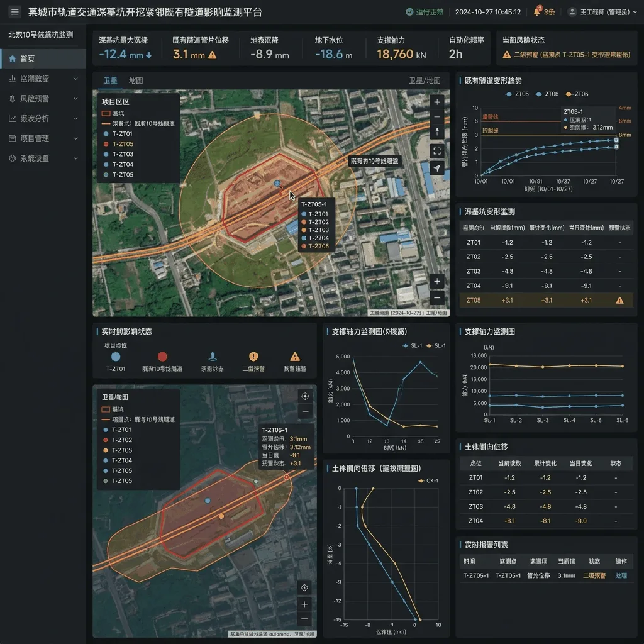This screenshot has height=644, width=644.
Task: Go to 首页 home in sidebar
Action: coord(43,58)
